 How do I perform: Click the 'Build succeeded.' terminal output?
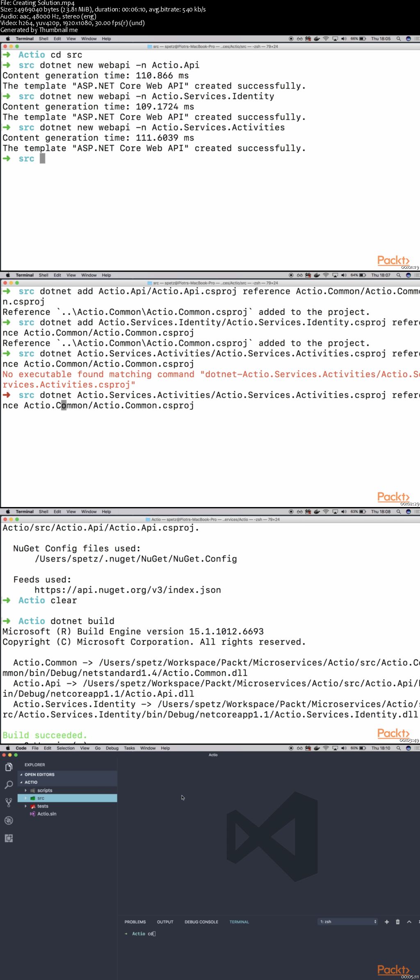pyautogui.click(x=45, y=735)
